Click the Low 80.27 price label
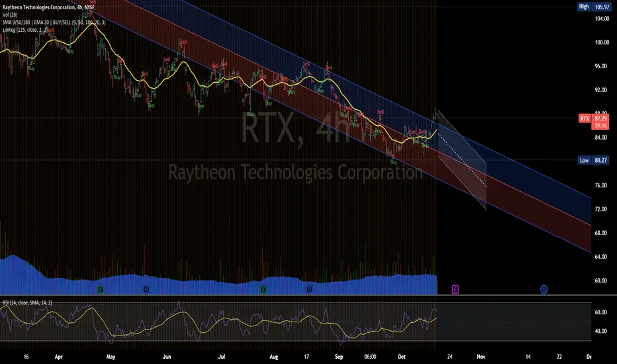This screenshot has height=364, width=617. pos(594,160)
